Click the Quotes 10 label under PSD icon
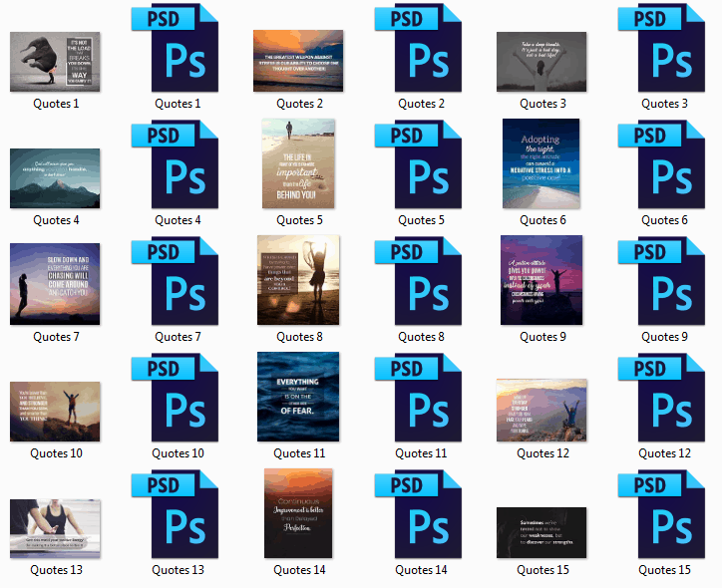 [x=178, y=453]
